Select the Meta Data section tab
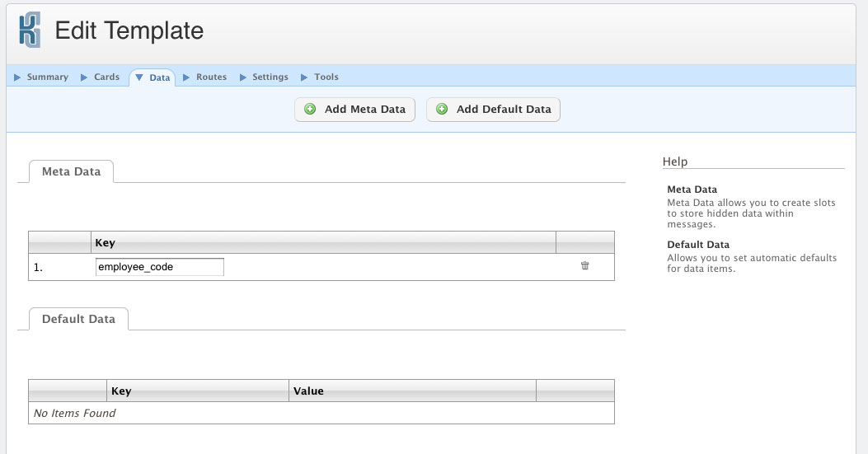The width and height of the screenshot is (868, 454). [x=71, y=171]
